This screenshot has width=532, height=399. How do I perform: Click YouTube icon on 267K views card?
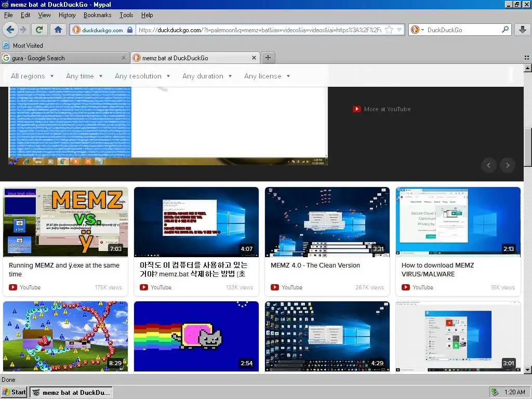click(x=275, y=287)
